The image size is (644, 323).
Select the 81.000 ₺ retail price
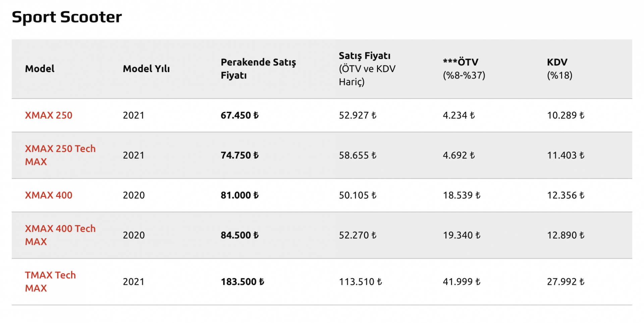[240, 195]
